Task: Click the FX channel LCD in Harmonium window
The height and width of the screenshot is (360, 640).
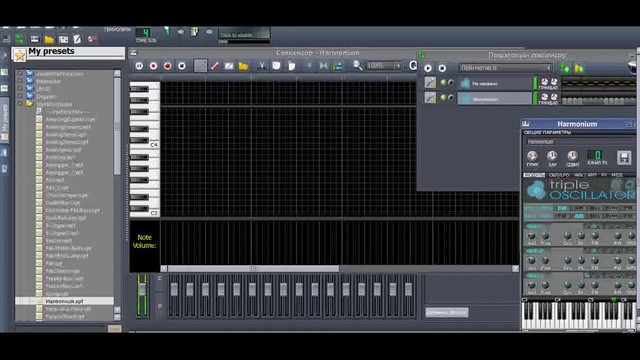Action: click(596, 155)
